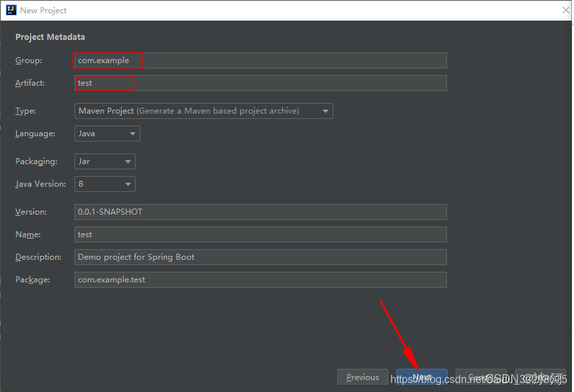Click the IntelliJ IDEA logo icon

(x=11, y=10)
